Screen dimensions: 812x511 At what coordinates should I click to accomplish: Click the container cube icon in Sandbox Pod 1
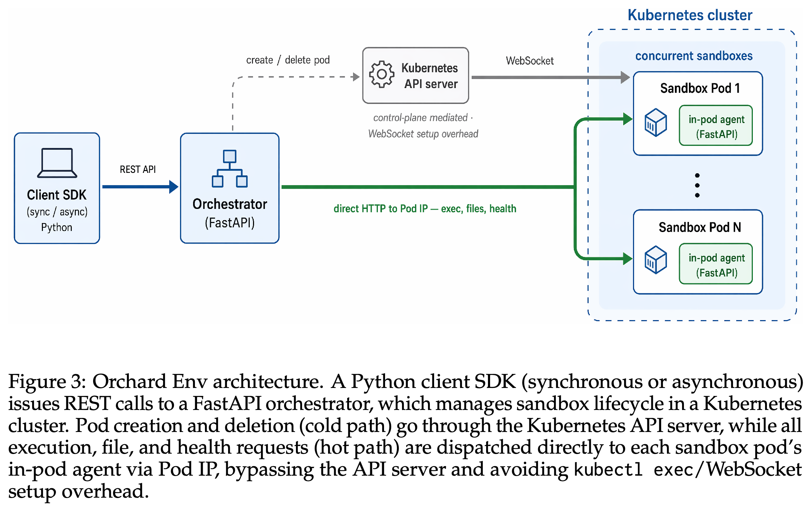tap(655, 122)
